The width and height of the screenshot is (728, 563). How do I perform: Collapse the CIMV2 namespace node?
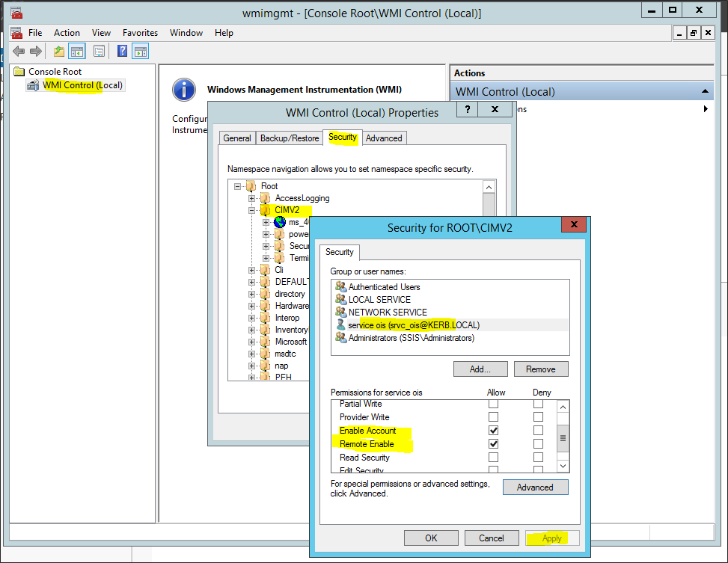(251, 210)
